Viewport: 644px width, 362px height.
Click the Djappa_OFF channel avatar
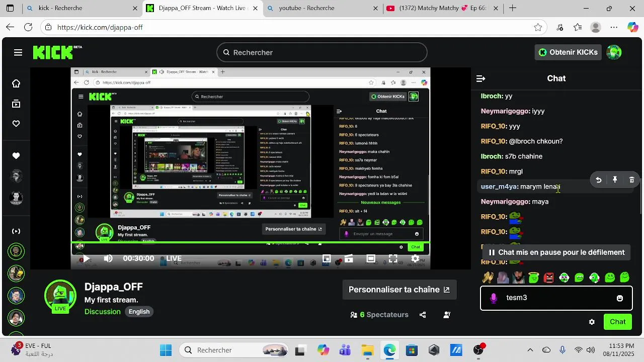click(x=60, y=296)
